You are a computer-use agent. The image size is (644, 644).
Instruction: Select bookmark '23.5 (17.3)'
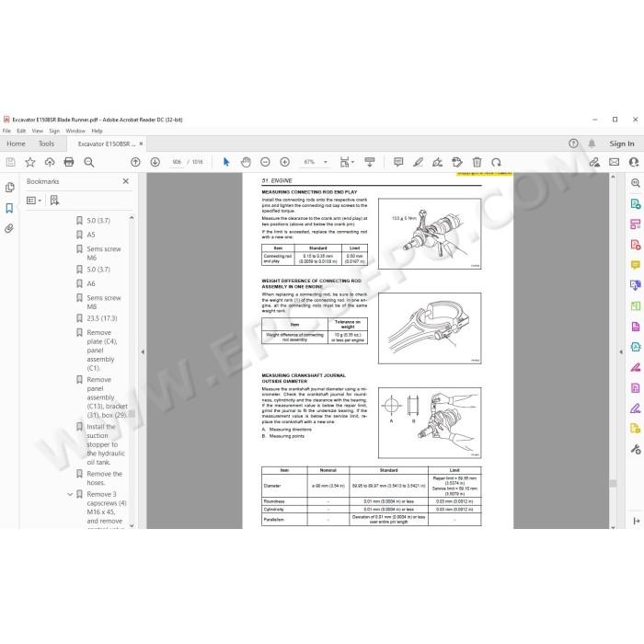[102, 318]
